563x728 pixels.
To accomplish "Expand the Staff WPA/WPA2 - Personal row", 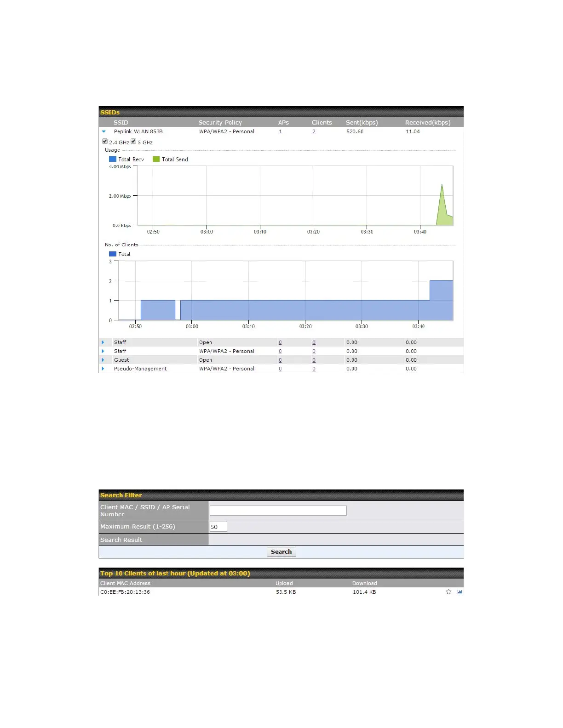I will [x=103, y=351].
